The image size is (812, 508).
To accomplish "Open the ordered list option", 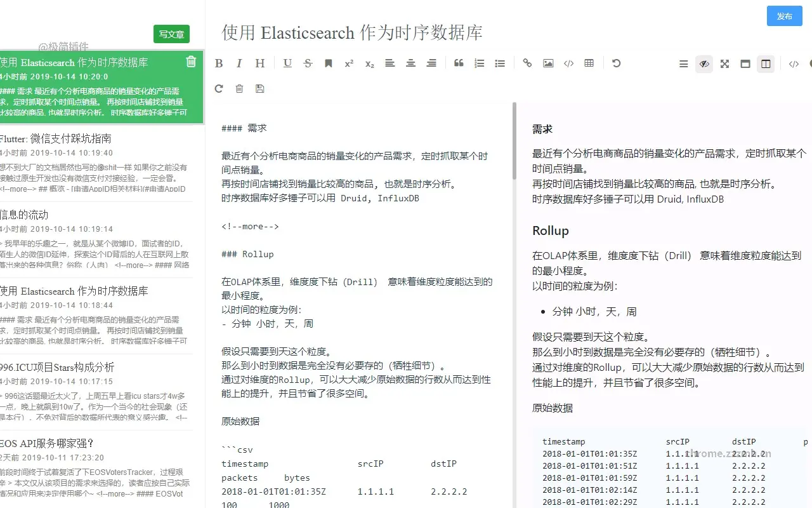I will [479, 63].
